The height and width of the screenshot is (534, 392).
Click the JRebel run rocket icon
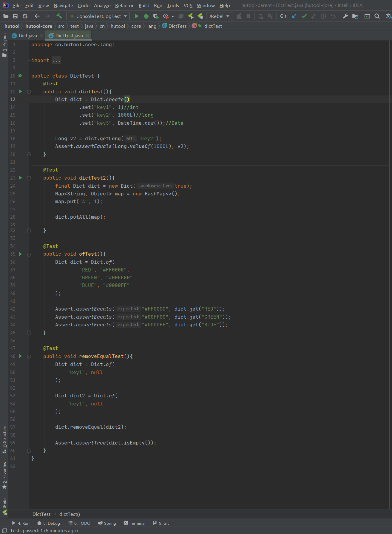(191, 16)
